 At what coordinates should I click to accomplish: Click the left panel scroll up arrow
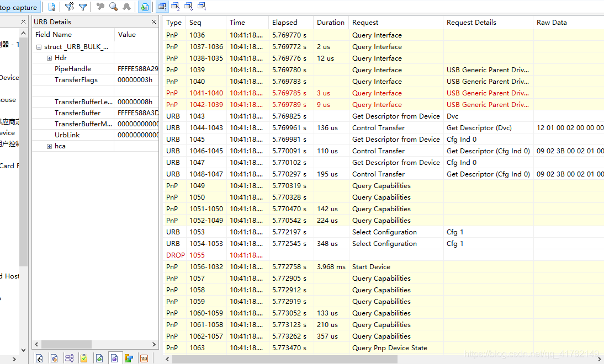(24, 34)
